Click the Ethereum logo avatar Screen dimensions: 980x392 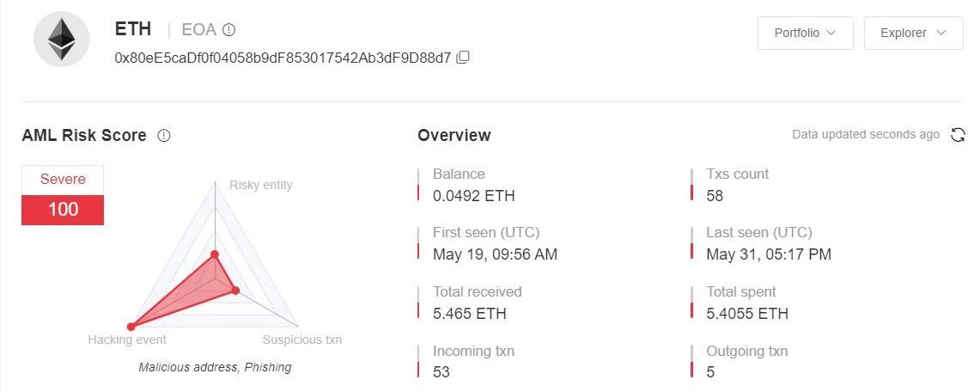coord(61,39)
